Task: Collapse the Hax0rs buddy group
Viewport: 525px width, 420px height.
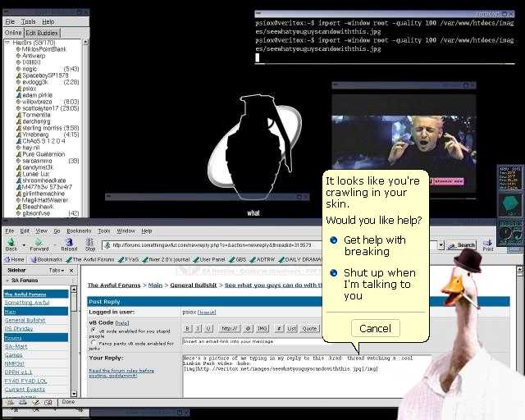Action: click(7, 43)
